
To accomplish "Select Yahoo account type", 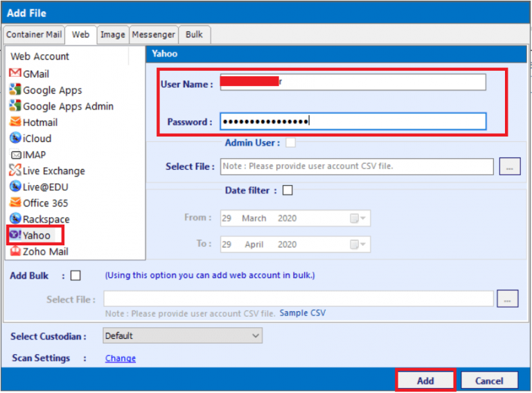I will tap(35, 235).
